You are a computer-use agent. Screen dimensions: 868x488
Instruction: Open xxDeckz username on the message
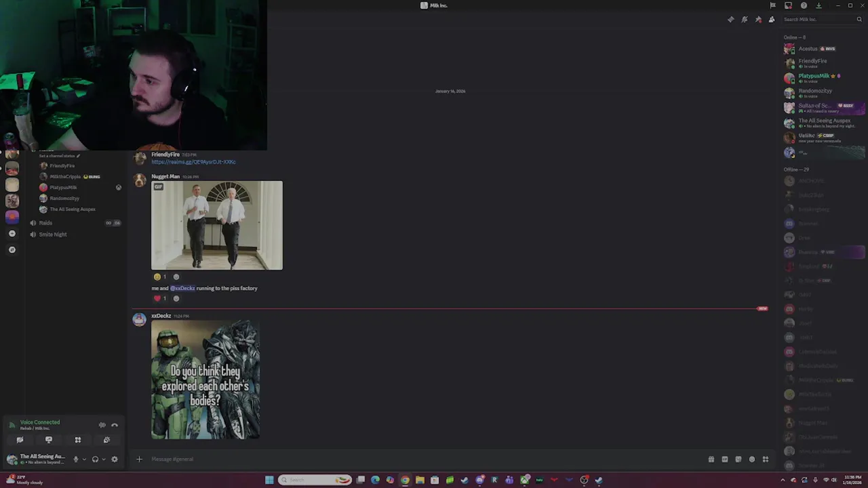click(x=161, y=316)
